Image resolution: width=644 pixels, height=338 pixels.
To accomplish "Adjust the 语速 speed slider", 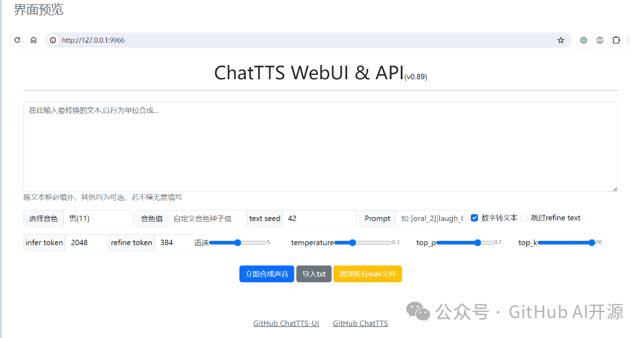I will (x=238, y=243).
